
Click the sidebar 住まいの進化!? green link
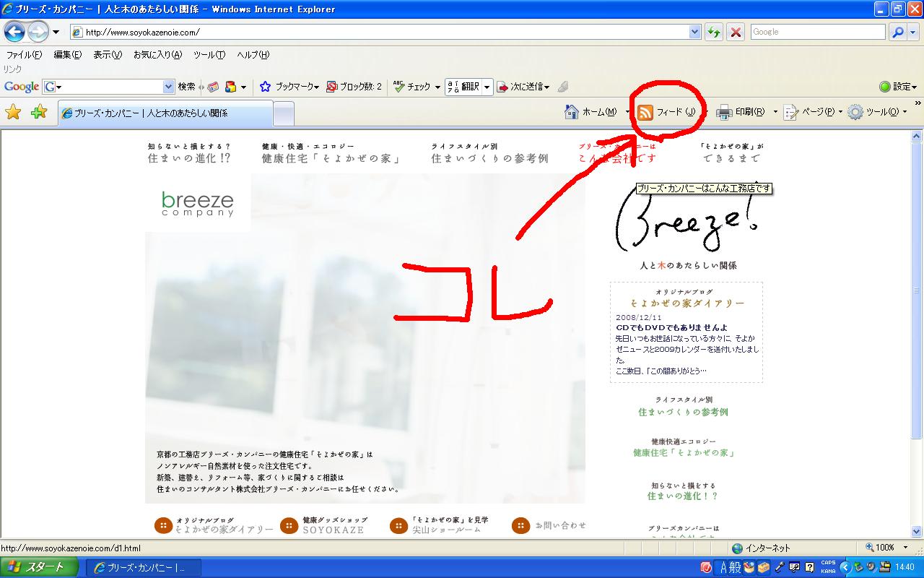click(684, 496)
